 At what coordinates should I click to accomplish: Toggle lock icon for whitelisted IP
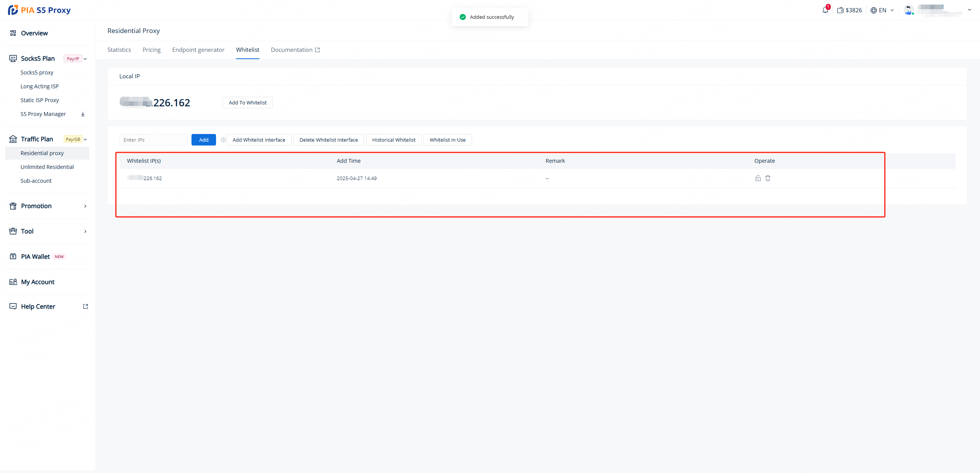(x=758, y=178)
